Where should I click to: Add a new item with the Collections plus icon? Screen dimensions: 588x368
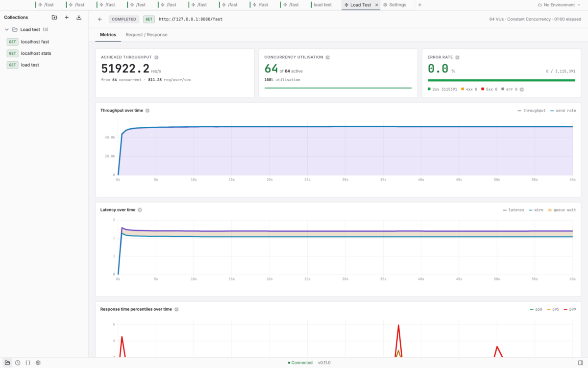[x=67, y=17]
